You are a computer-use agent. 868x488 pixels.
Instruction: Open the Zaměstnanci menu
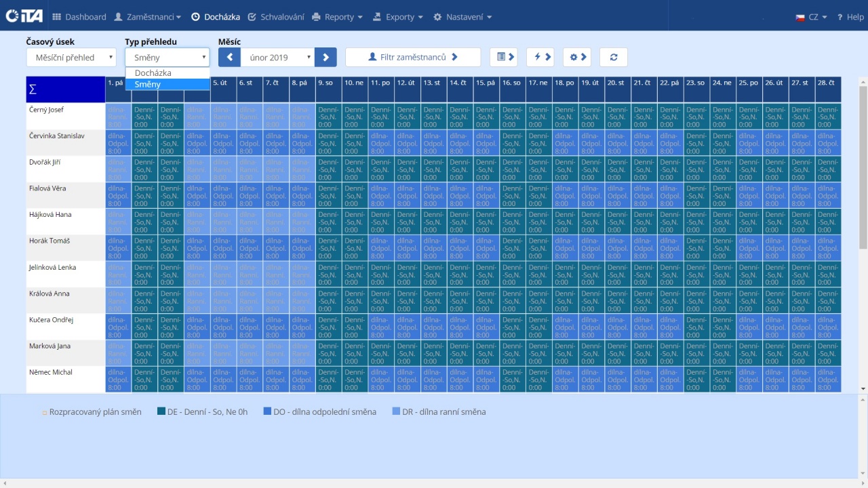click(x=148, y=17)
